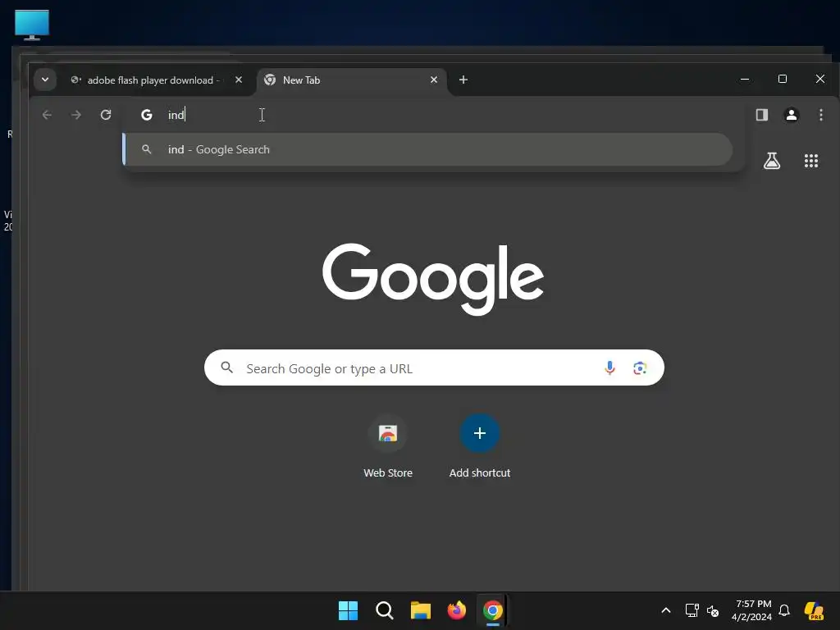Open File Explorer from the taskbar

[421, 610]
